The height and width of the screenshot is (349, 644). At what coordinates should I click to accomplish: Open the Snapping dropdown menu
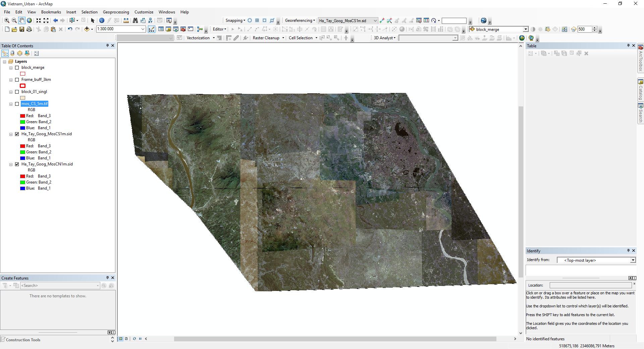click(x=235, y=20)
